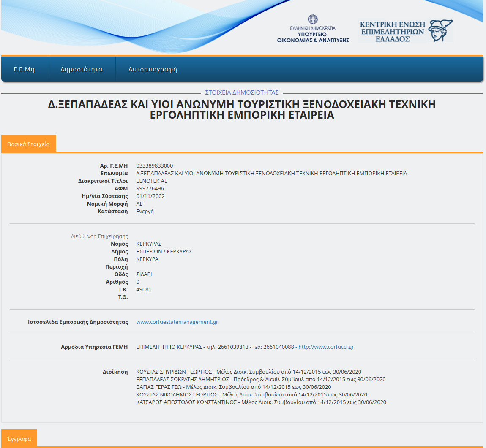
Task: Click the Κεντρική Ένωση Επιμελητηρίων Ελλάδος logo text
Action: coord(393,32)
